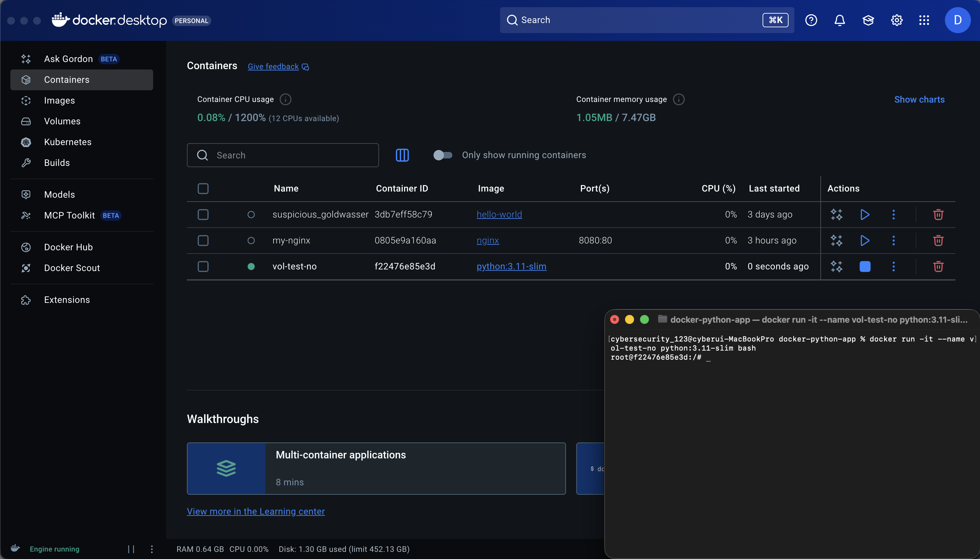Open more actions menu for vol-test-no
The width and height of the screenshot is (980, 559).
pyautogui.click(x=893, y=267)
